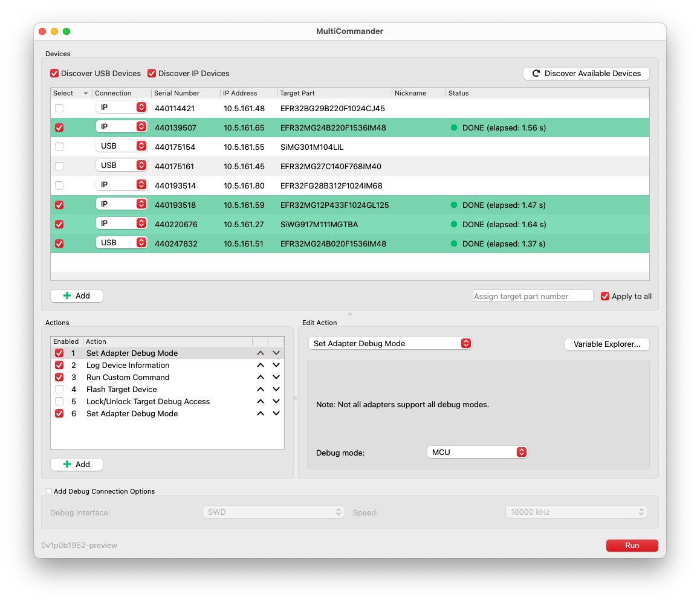Click the green DONE status dot for 440139507
The image size is (700, 603).
[x=454, y=128]
